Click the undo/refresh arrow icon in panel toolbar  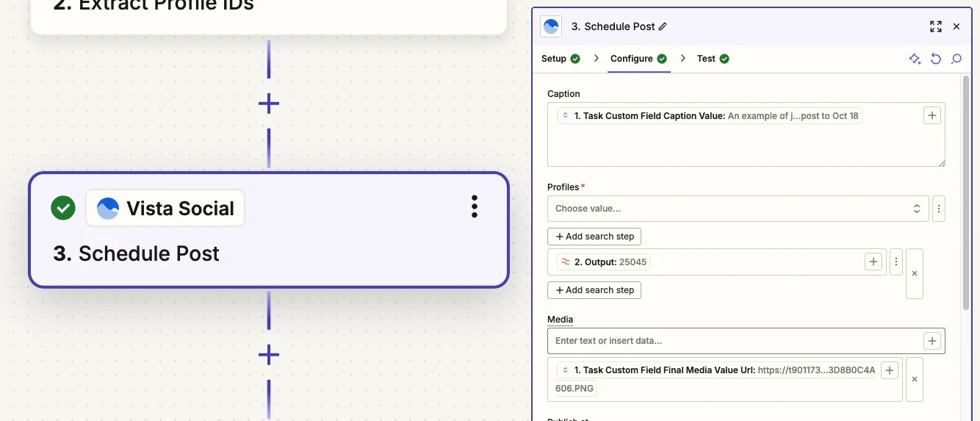point(935,59)
